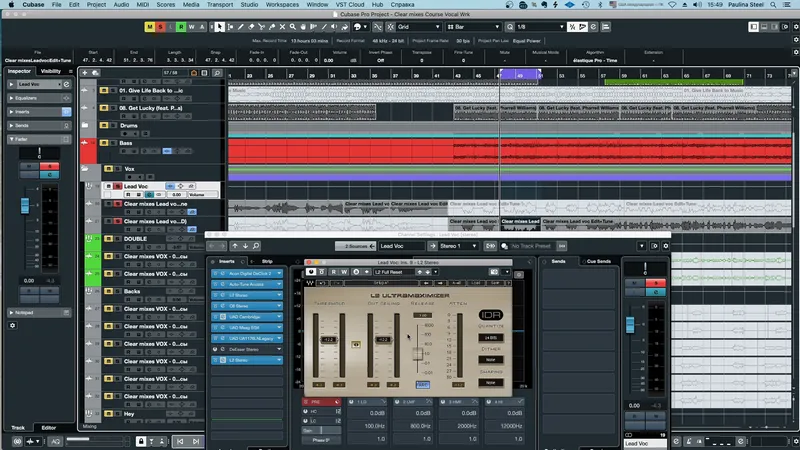Screen dimensions: 800x450
Task: Open the Auto-Tune Access insert slot
Action: 247,284
